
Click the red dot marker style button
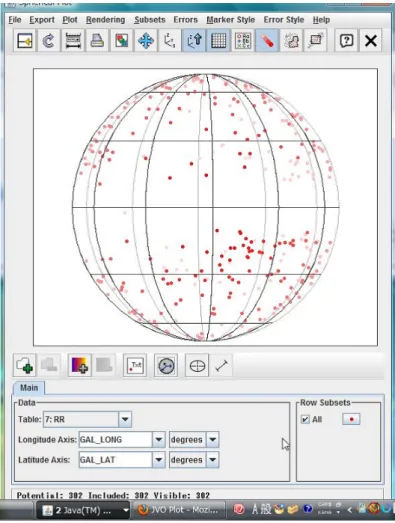point(351,419)
